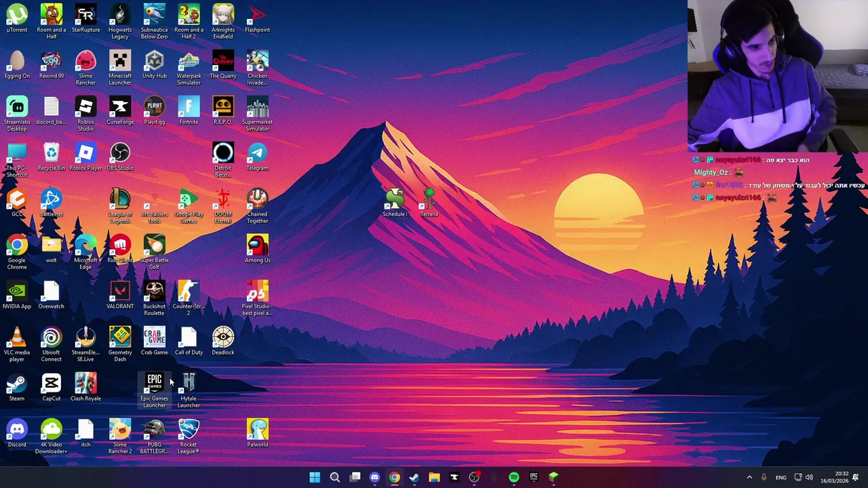Select the R.E.P.O. desktop icon

(x=223, y=110)
